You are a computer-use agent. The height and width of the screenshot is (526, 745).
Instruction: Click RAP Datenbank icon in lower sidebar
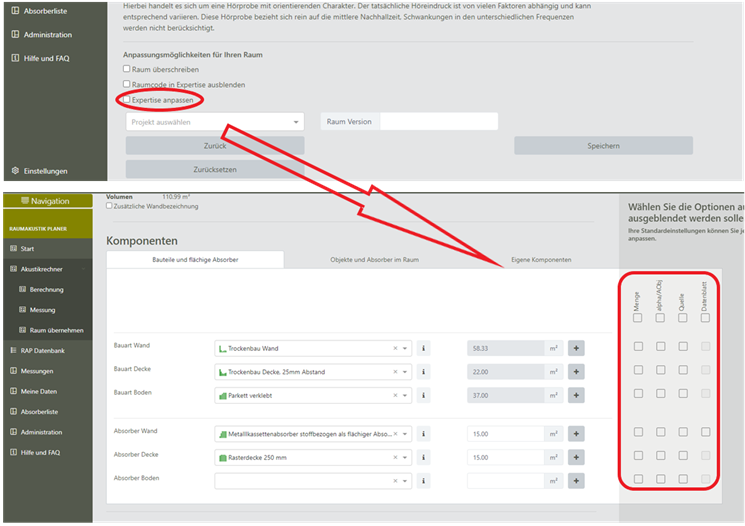coord(14,351)
